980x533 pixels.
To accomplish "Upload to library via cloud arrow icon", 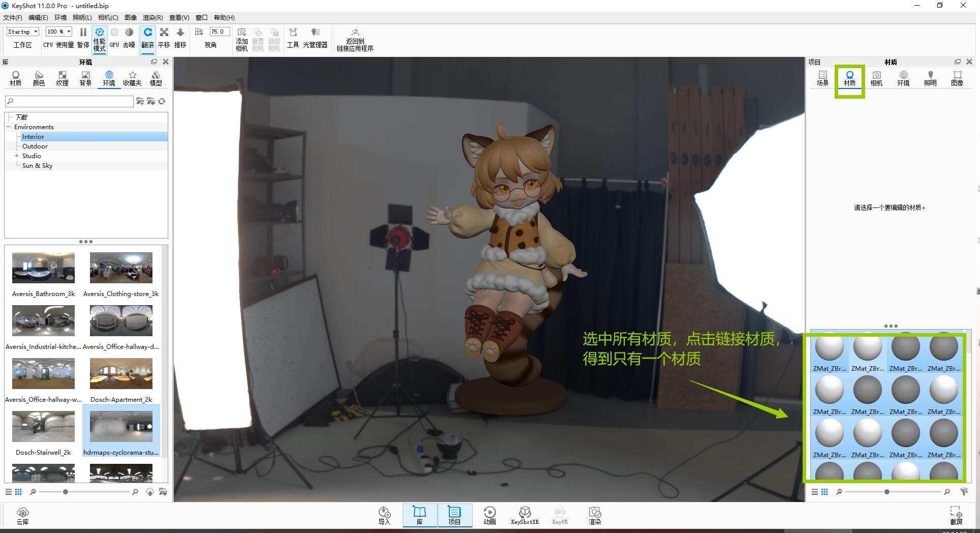I will coord(150,492).
